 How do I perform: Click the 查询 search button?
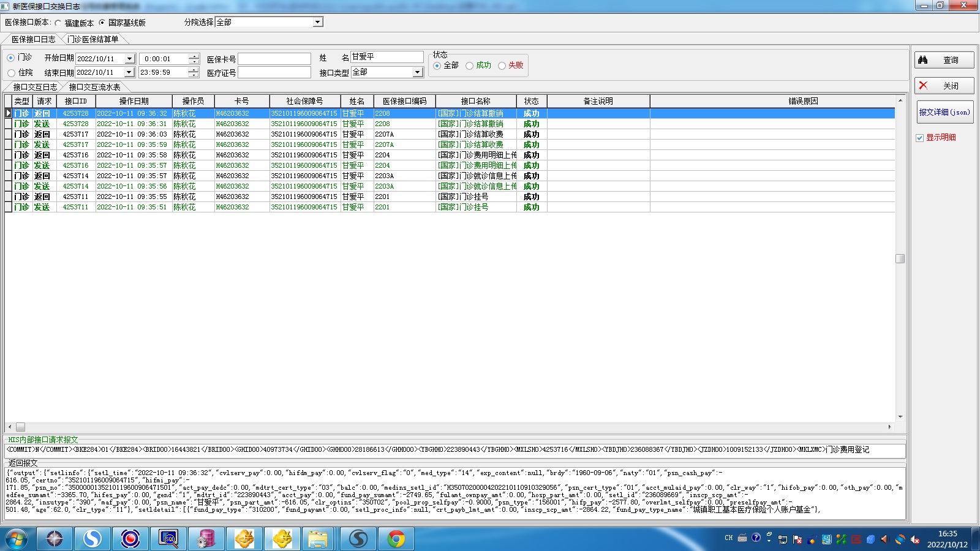pyautogui.click(x=944, y=60)
